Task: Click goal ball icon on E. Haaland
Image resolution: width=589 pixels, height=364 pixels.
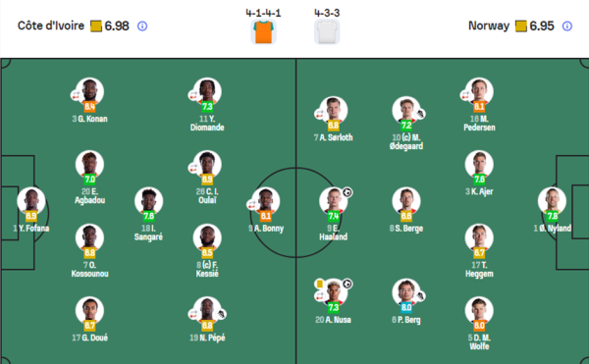Action: pos(348,192)
